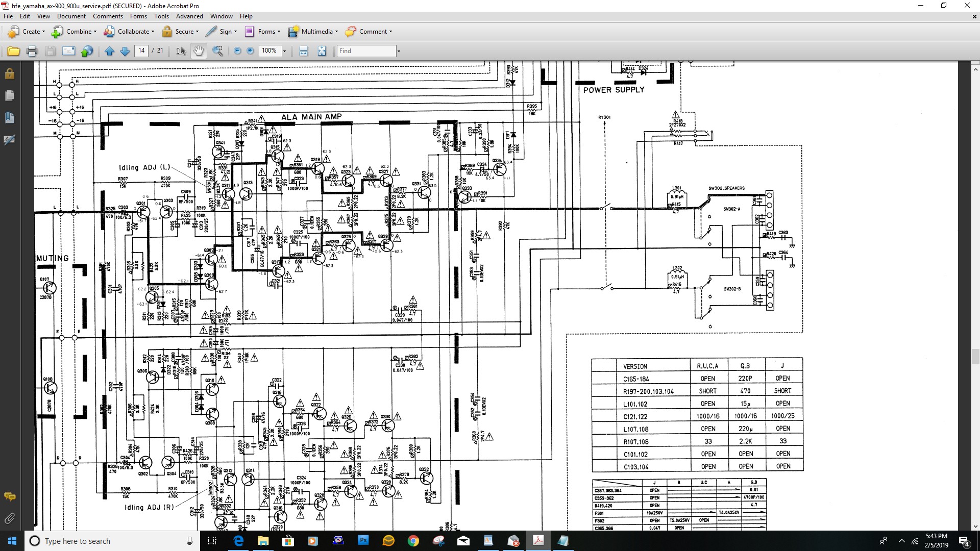Click the microphone icon in search box
This screenshot has width=980, height=551.
[x=189, y=541]
